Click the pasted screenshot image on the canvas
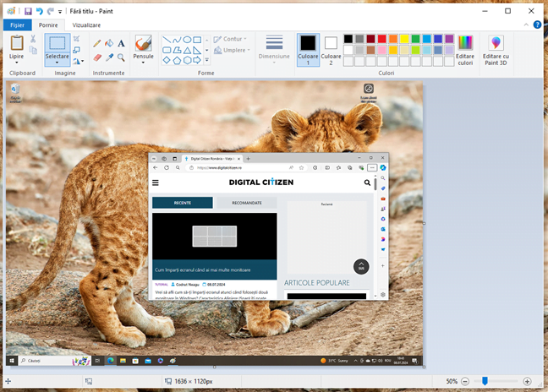548x392 pixels. pos(214,223)
